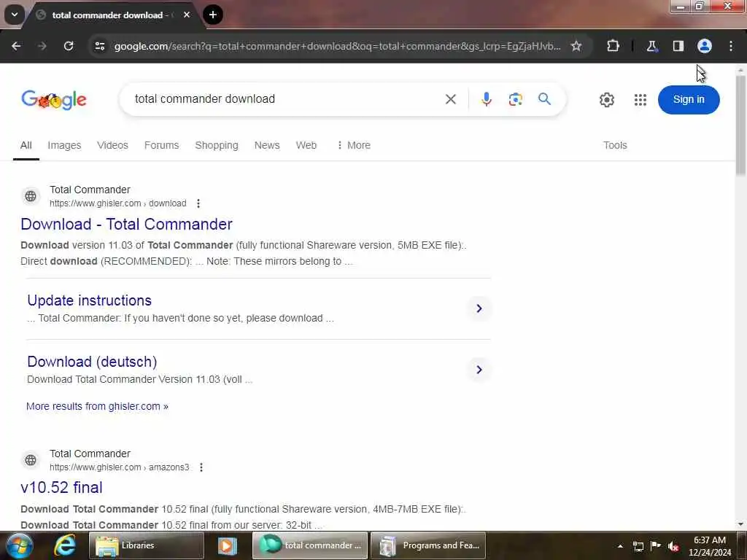747x560 pixels.
Task: Switch to Videos results
Action: [112, 145]
